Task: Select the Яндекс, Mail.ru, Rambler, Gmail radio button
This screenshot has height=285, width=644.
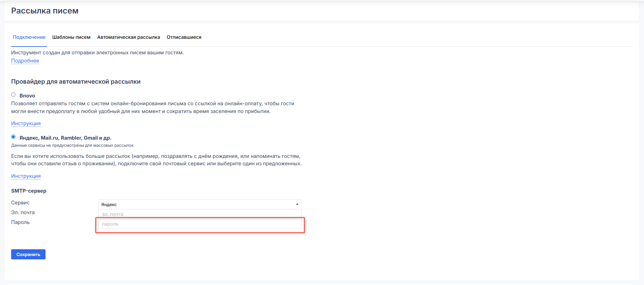Action: (13, 137)
